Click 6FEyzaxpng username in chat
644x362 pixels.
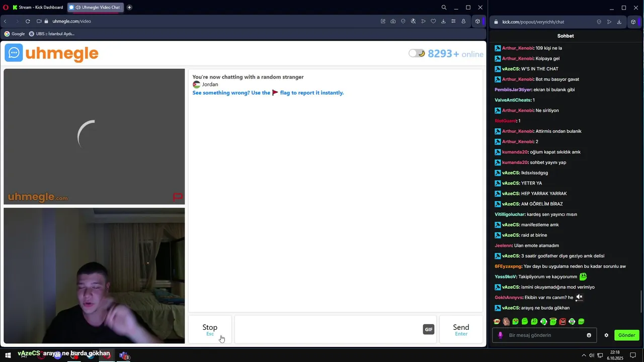pos(508,266)
